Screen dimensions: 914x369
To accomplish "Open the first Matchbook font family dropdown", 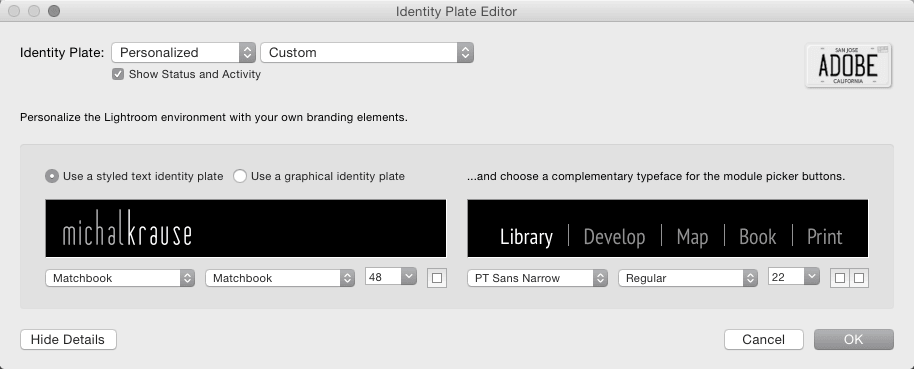I will [120, 278].
